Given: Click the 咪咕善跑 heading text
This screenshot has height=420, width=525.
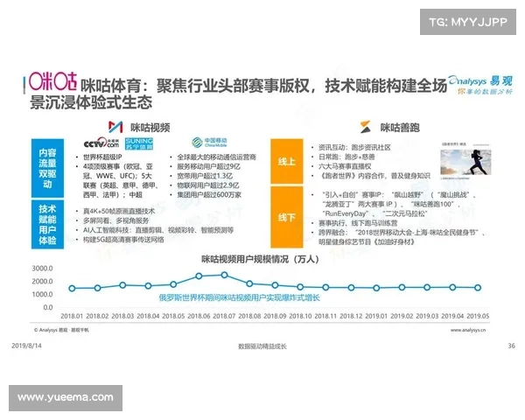Looking at the screenshot, I should coord(400,128).
